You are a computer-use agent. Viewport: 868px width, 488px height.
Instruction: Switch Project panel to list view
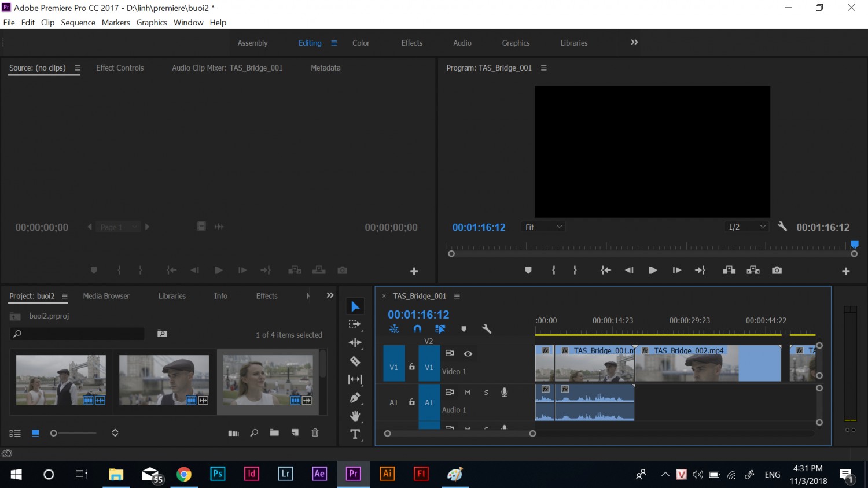point(15,433)
